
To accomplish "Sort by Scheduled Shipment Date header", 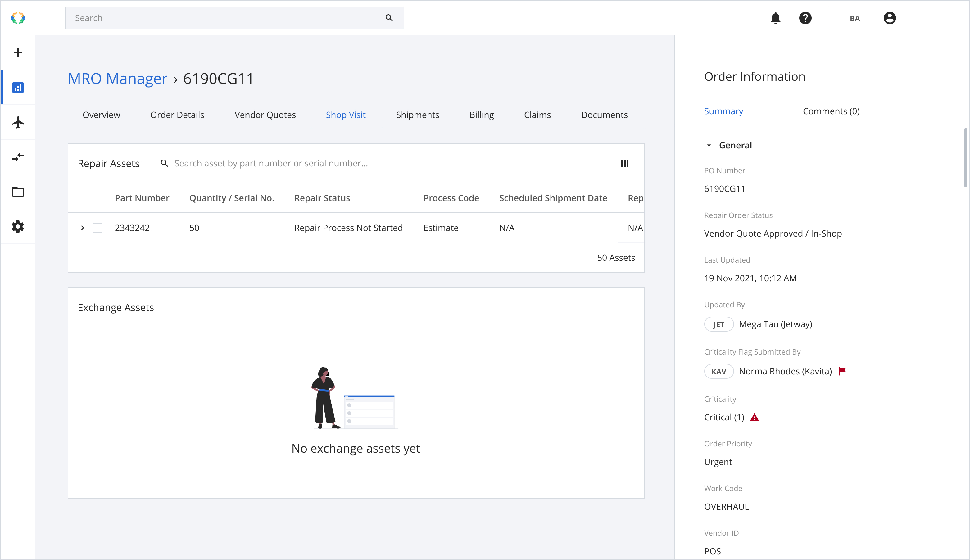I will click(x=553, y=198).
